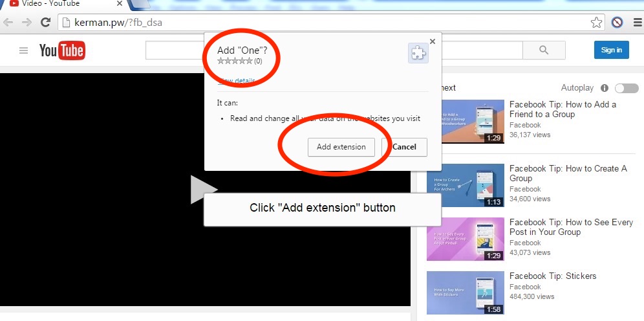Click the 'Click "Add extension" button' instruction box

coord(323,210)
